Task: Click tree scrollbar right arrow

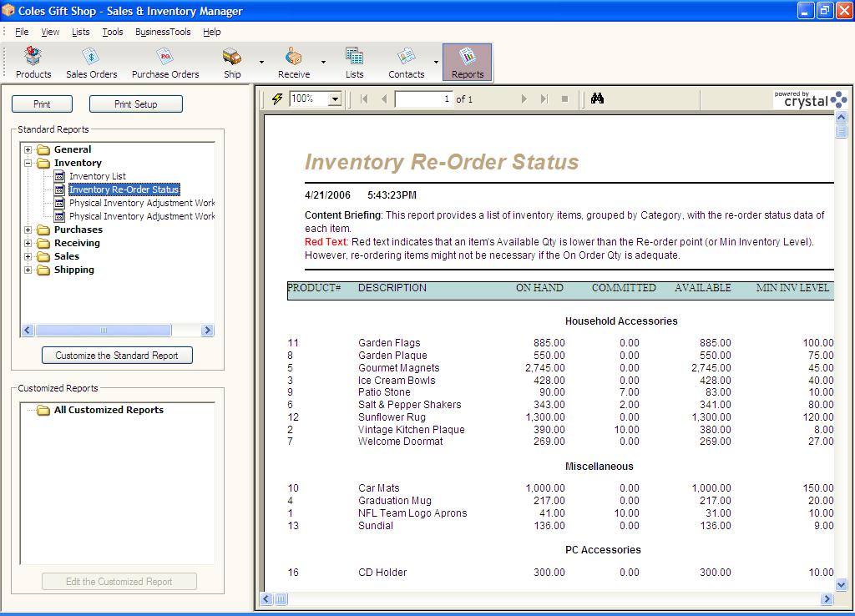Action: 207,330
